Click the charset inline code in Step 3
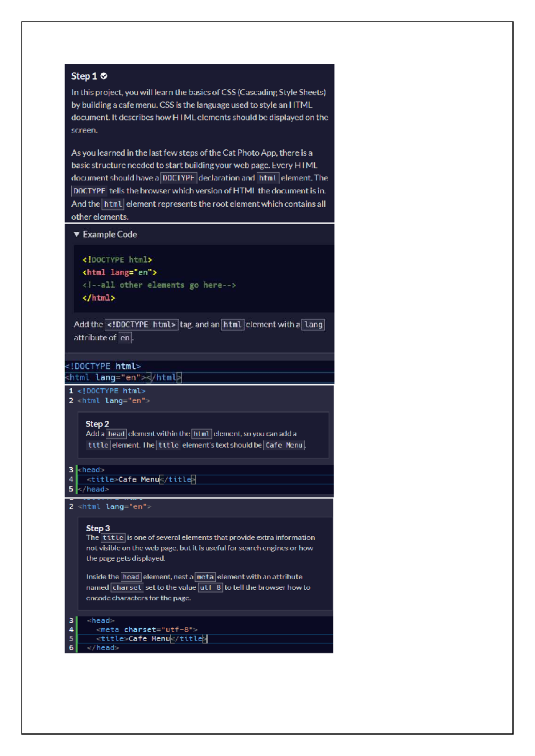This screenshot has width=535, height=756. click(x=127, y=588)
